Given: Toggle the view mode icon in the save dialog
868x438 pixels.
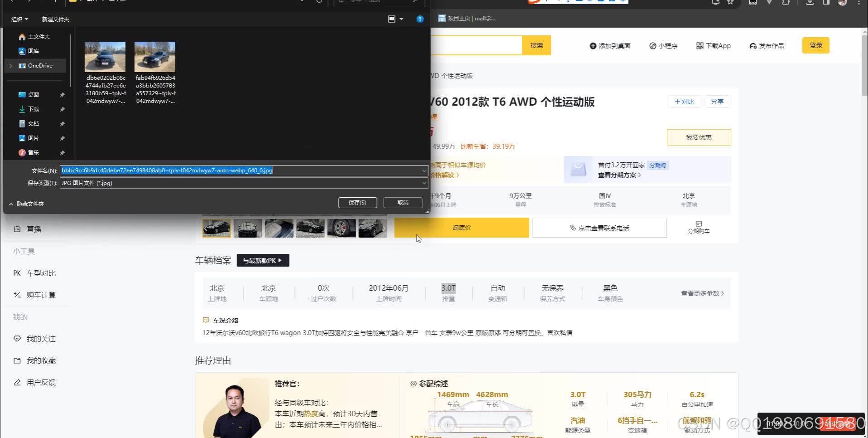Looking at the screenshot, I should pos(392,19).
